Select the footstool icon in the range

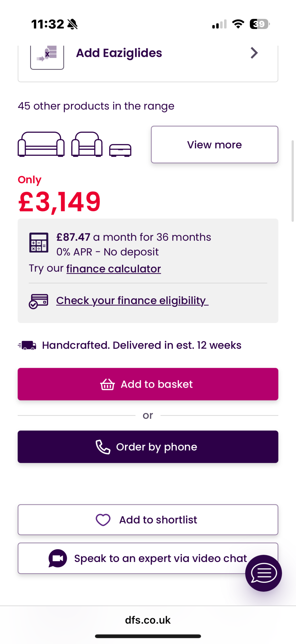[x=120, y=150]
